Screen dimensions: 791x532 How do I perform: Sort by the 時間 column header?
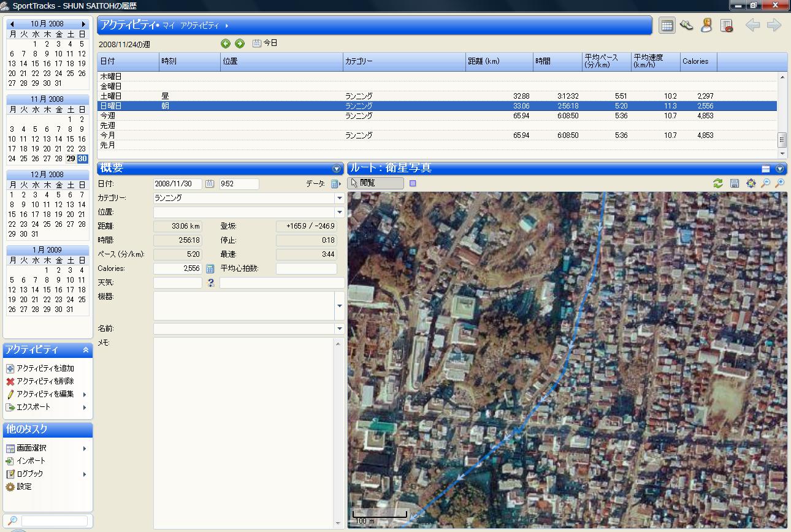pyautogui.click(x=557, y=61)
